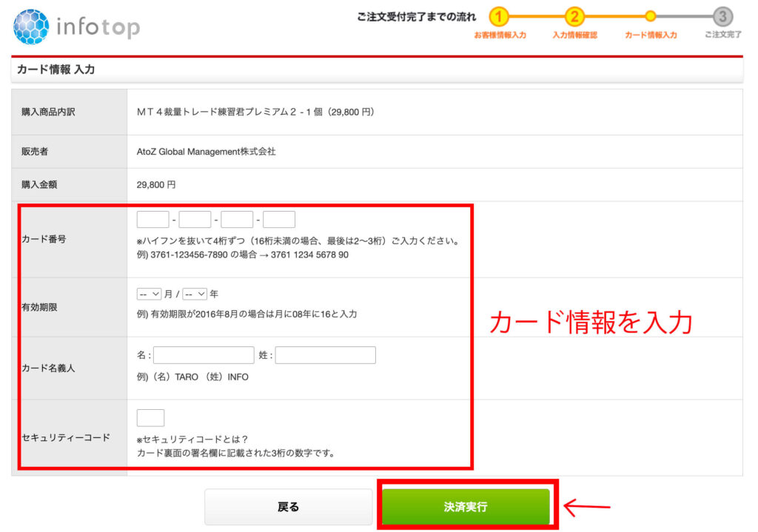This screenshot has height=532, width=758.
Task: Click the small yellow card-info step dot
Action: (x=650, y=16)
